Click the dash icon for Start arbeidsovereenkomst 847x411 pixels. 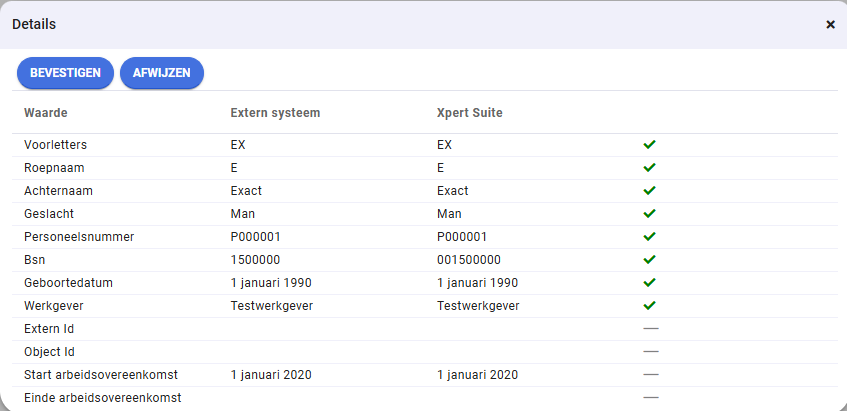pos(651,374)
